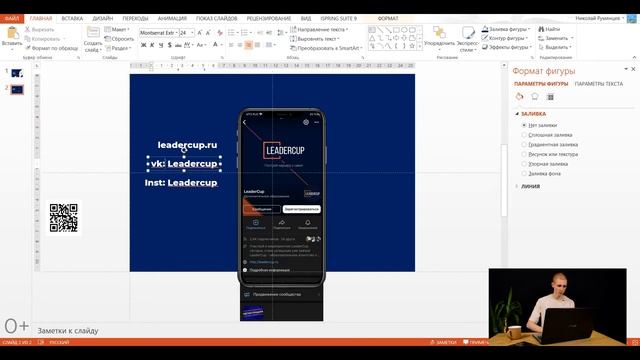Select Сплошная заливка radio option
Screen dimensions: 640x360
click(x=524, y=135)
